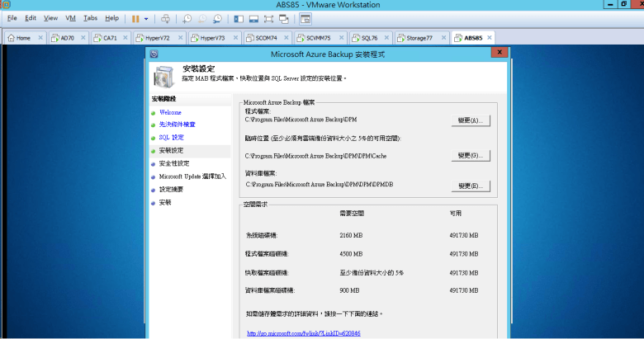Select the Welcome step in installer sidebar
Viewport: 644px width, 339px height.
(170, 112)
